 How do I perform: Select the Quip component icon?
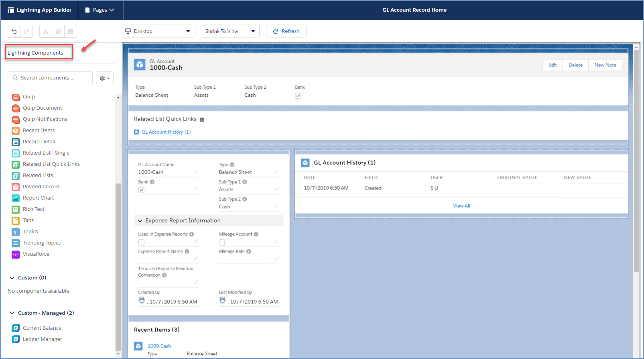(16, 97)
